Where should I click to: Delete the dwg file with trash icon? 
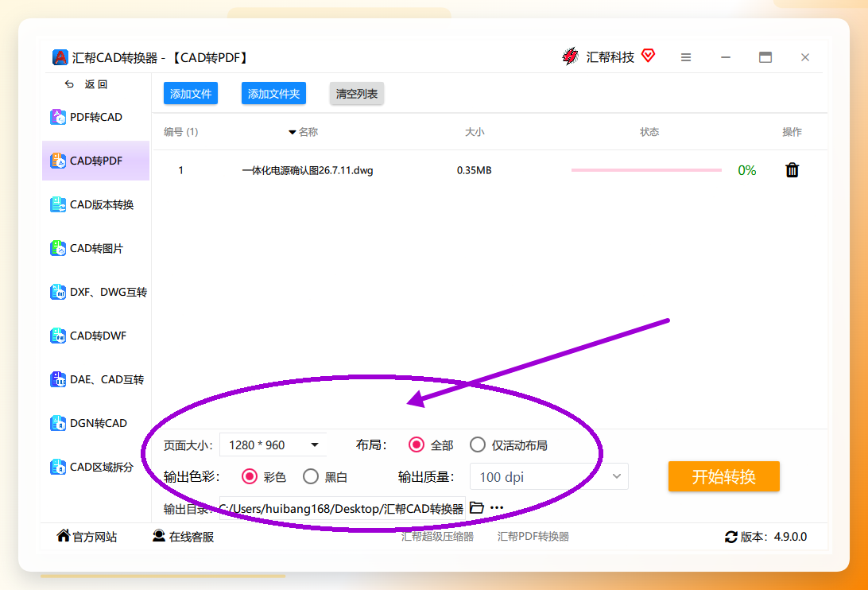[x=792, y=170]
